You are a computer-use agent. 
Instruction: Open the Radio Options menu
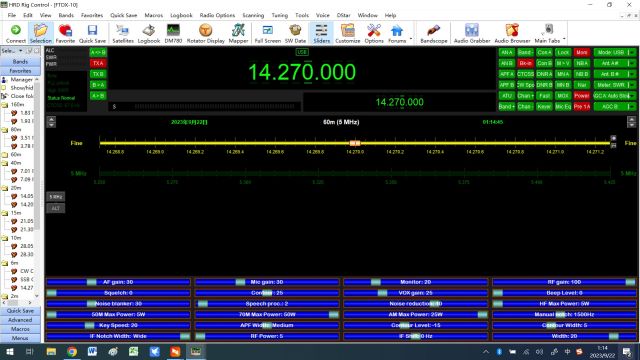[x=217, y=15]
